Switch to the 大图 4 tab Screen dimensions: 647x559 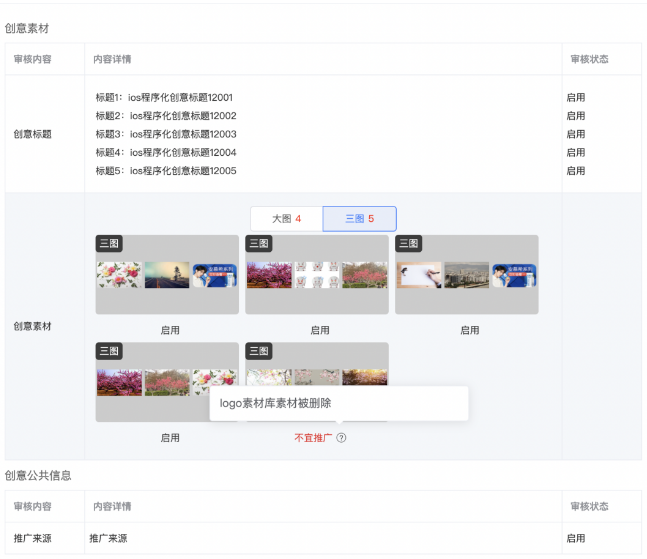(x=286, y=219)
